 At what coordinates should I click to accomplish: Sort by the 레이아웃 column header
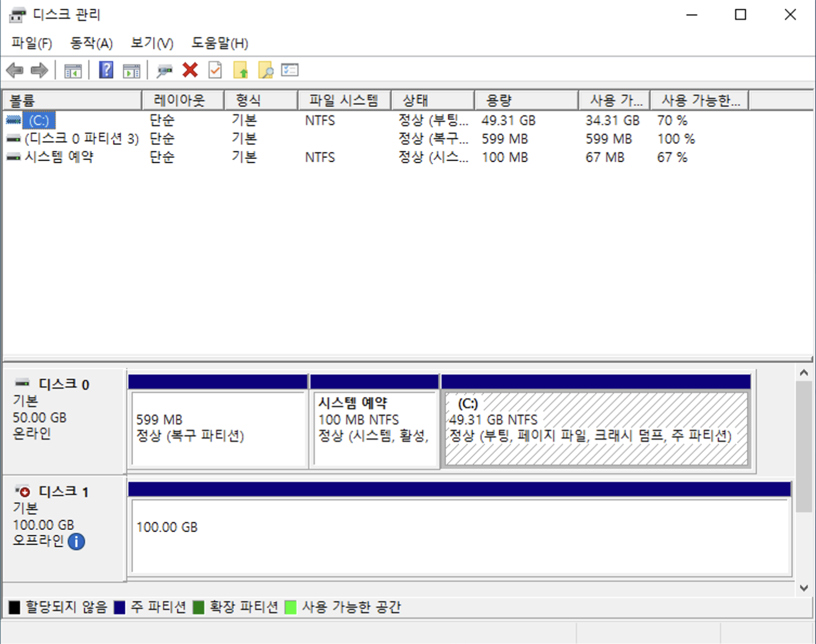(183, 100)
